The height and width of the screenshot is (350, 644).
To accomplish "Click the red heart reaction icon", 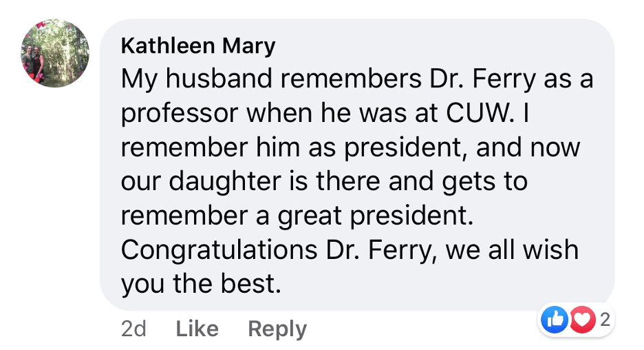I will tap(581, 320).
